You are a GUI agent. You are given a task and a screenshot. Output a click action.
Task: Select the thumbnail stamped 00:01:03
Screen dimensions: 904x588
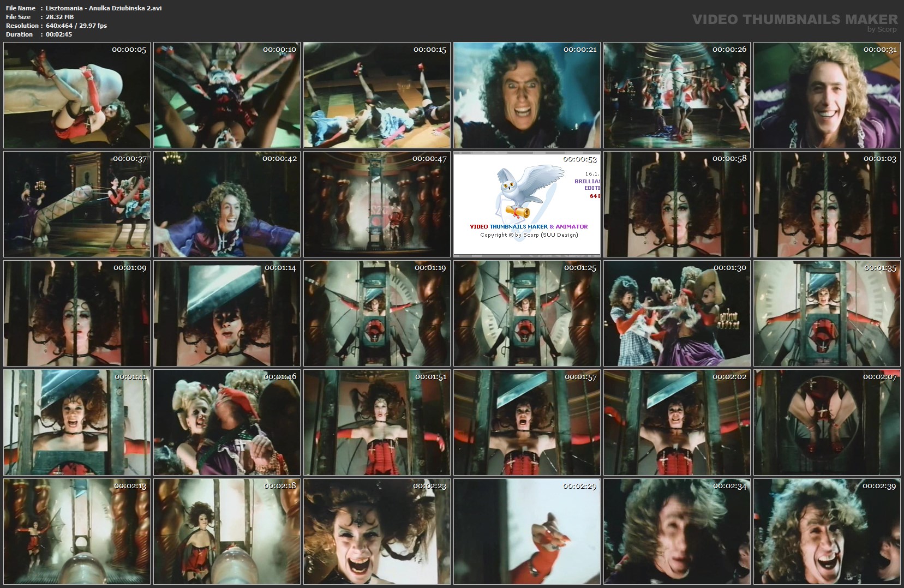(827, 204)
